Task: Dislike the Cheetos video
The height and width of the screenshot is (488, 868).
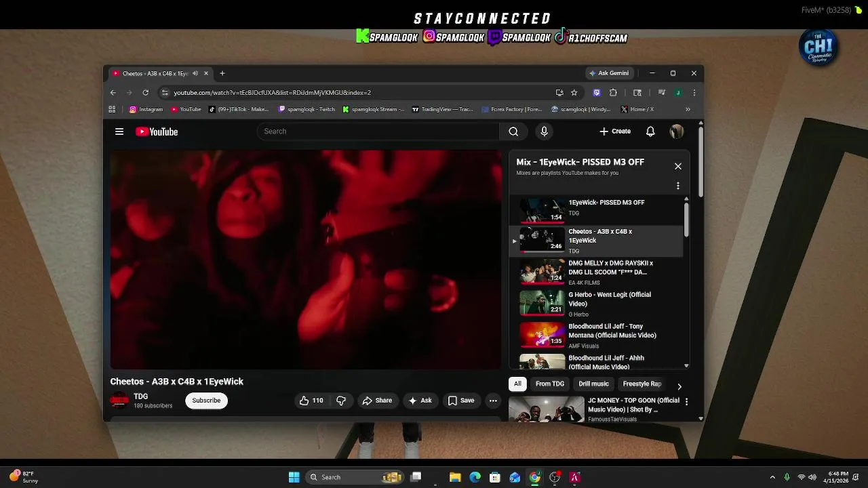Action: click(341, 401)
